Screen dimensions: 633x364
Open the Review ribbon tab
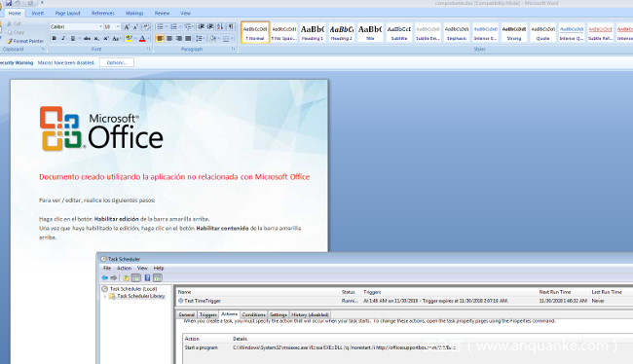pyautogui.click(x=162, y=14)
